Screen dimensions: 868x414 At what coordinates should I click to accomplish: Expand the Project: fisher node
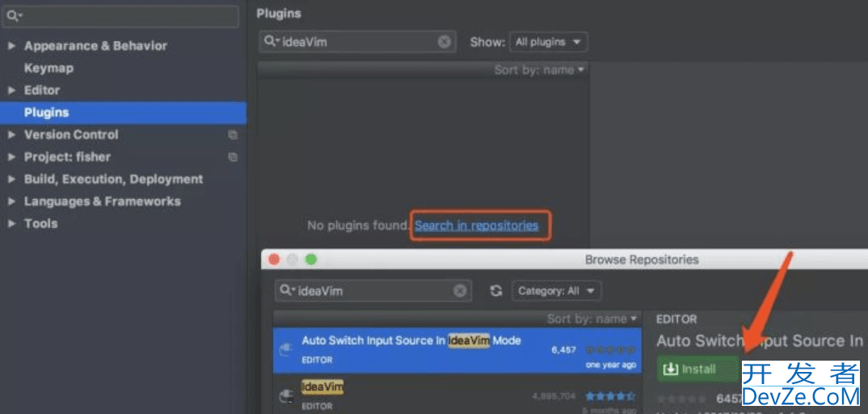tap(11, 157)
